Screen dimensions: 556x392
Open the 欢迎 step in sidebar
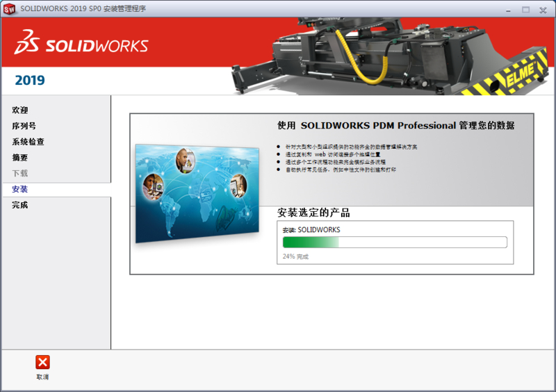coord(20,110)
